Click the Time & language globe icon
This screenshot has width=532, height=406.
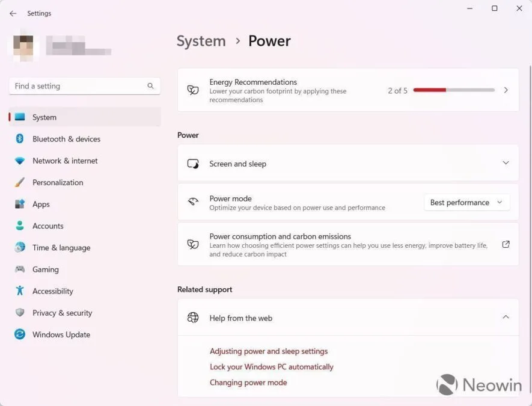(x=20, y=247)
